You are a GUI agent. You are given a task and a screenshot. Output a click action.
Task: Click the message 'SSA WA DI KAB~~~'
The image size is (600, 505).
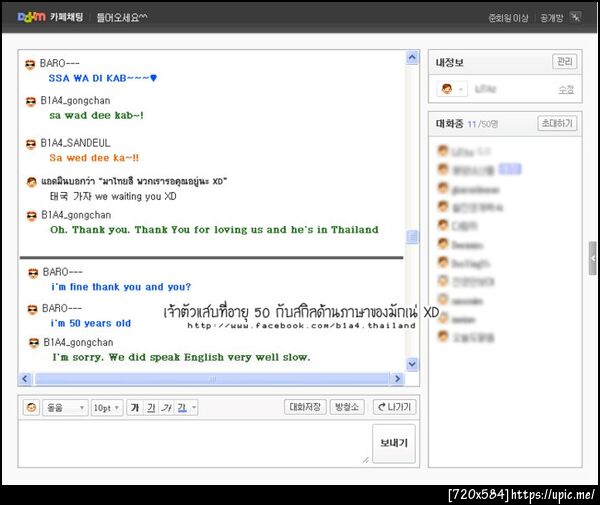click(x=103, y=78)
